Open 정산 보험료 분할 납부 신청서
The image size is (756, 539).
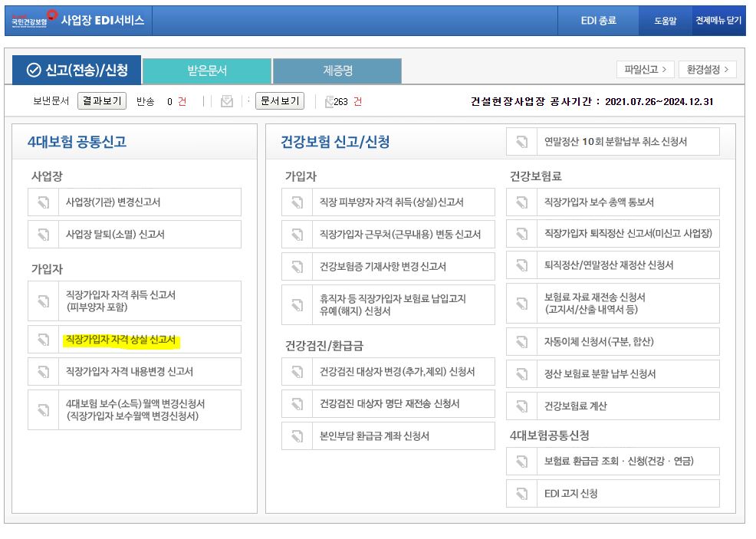613,374
